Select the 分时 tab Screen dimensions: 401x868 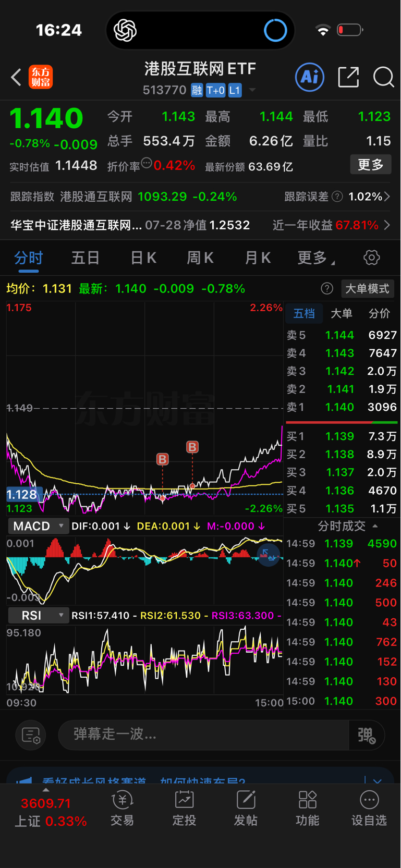(x=29, y=258)
